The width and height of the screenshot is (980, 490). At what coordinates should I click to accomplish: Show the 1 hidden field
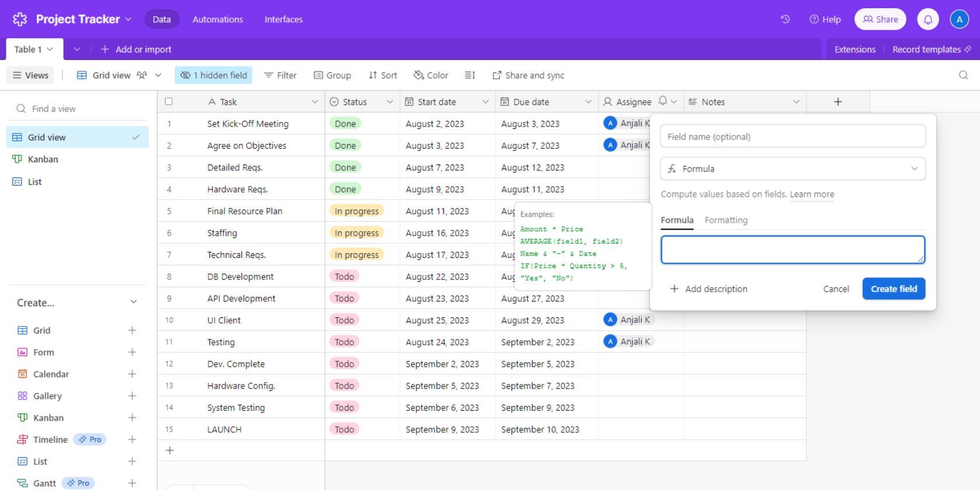(x=213, y=75)
